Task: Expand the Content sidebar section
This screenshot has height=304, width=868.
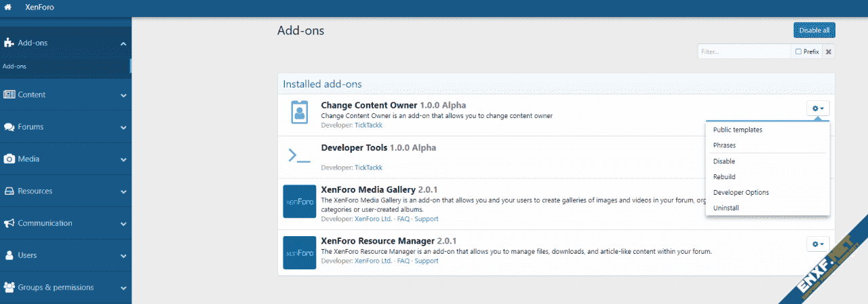Action: pos(123,96)
